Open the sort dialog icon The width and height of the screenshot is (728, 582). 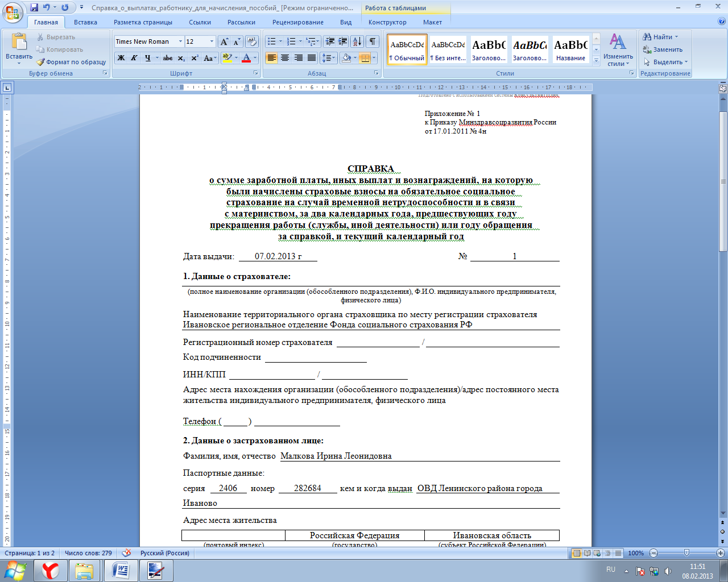(357, 41)
